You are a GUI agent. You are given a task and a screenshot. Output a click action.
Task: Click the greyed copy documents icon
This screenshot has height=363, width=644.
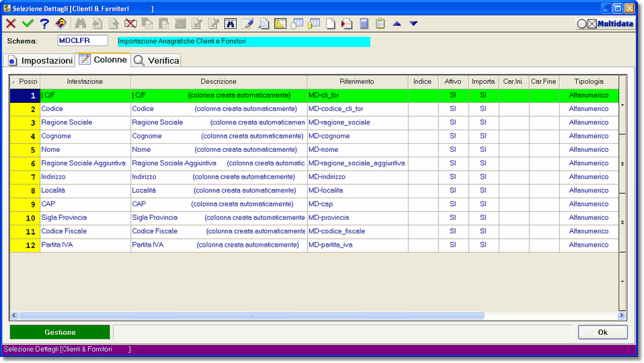click(147, 24)
